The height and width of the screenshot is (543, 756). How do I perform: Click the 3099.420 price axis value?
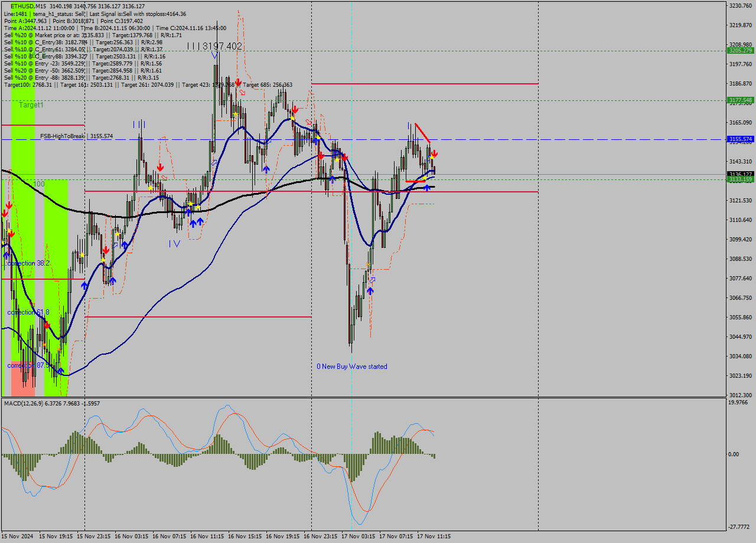click(741, 240)
